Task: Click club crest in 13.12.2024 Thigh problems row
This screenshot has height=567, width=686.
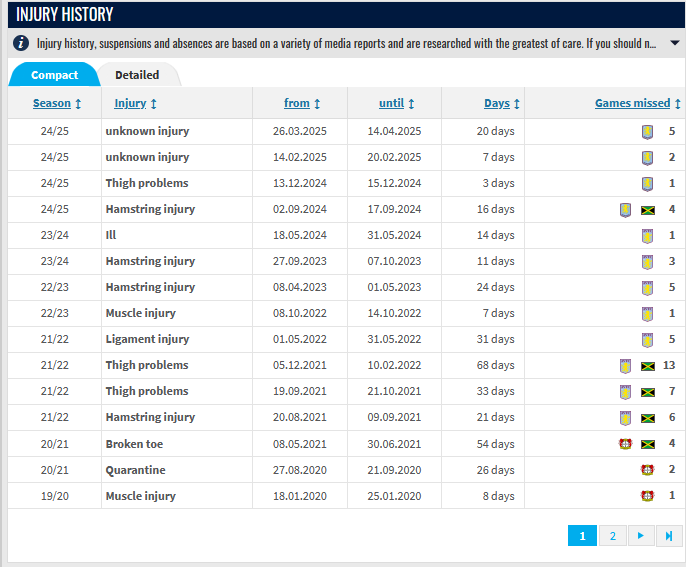Action: point(648,183)
